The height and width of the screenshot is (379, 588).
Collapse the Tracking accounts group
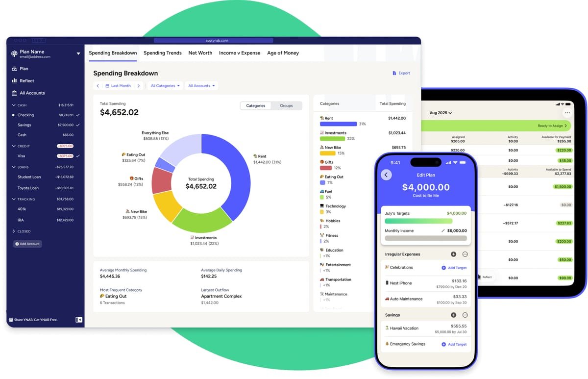coord(14,199)
